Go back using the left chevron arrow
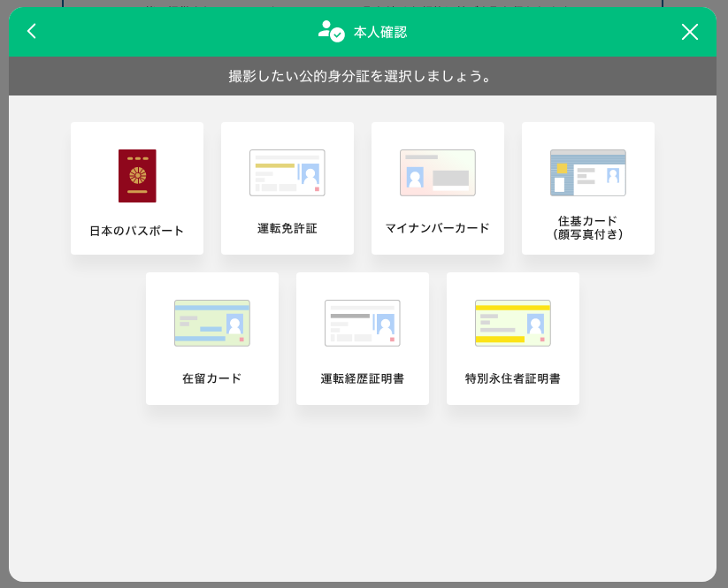 32,32
